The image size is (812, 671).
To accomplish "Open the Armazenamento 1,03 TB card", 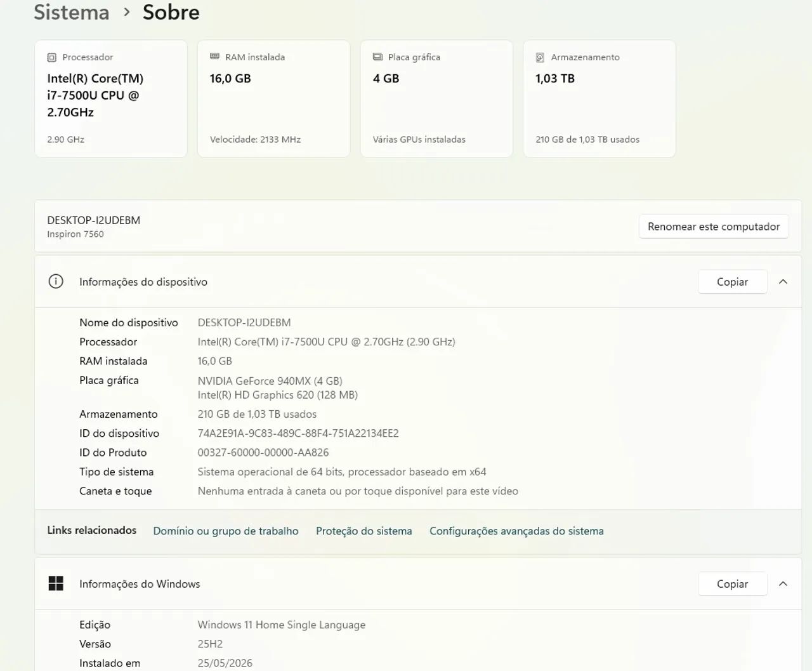I will click(599, 98).
